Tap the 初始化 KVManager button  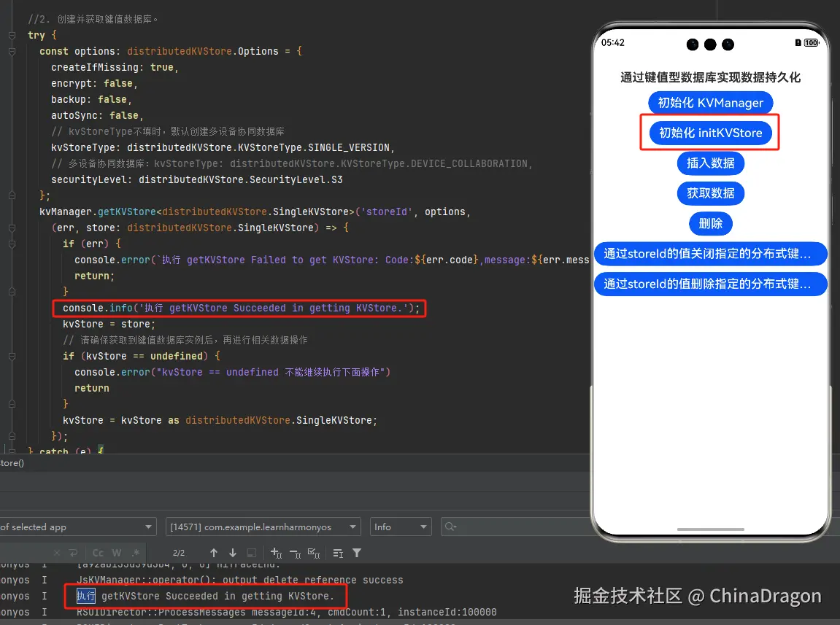(710, 103)
